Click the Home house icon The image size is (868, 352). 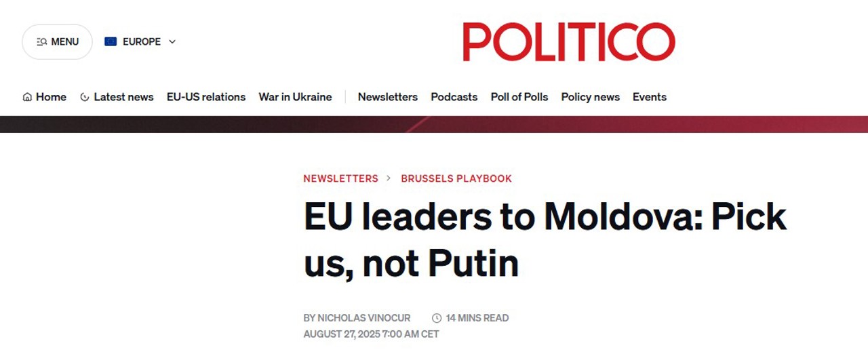[x=27, y=97]
